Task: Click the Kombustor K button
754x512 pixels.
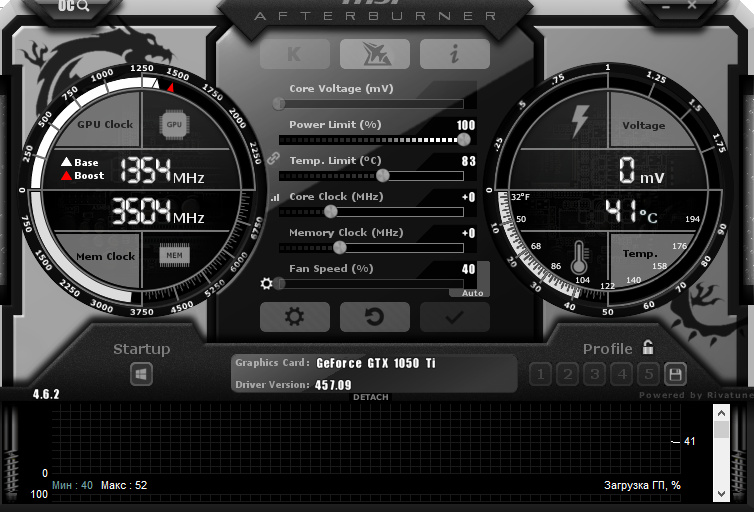Action: (295, 54)
